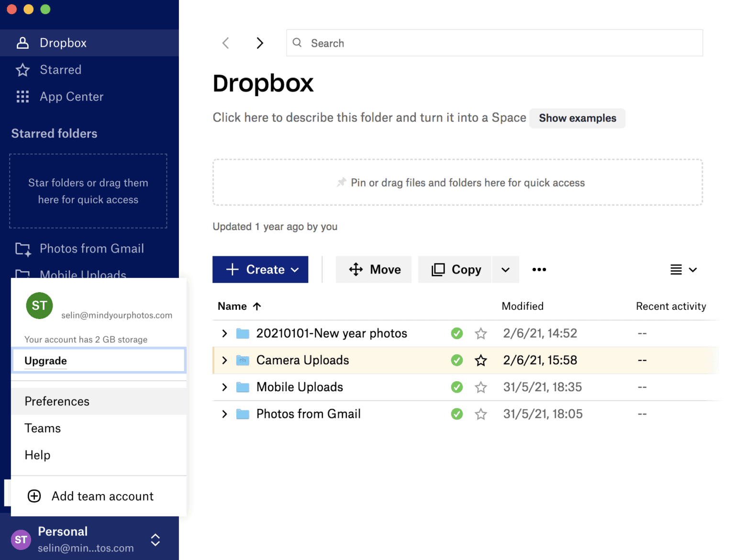Click the green ST avatar in account menu
This screenshot has width=735, height=560.
click(40, 306)
